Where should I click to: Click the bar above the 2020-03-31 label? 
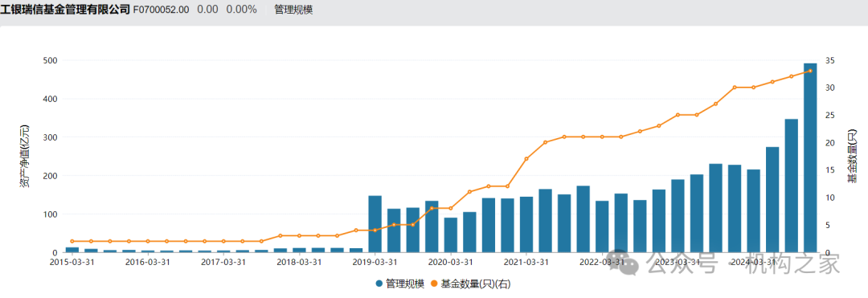(x=451, y=235)
